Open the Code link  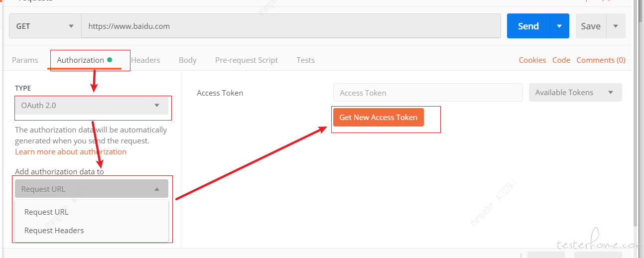pos(561,60)
